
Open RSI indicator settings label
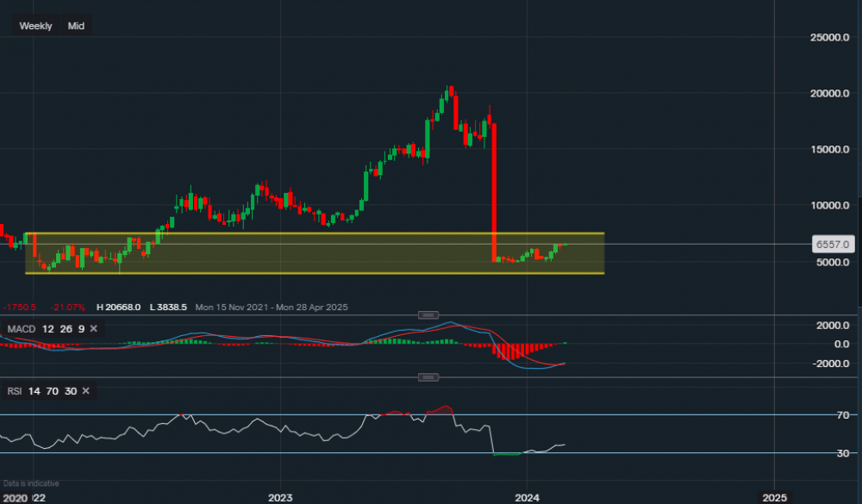15,391
